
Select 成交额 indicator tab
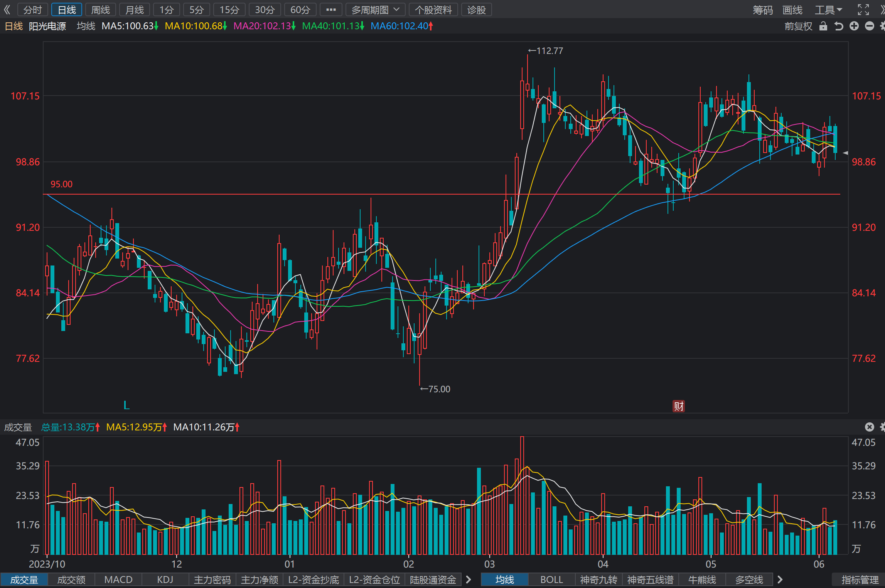pos(71,580)
